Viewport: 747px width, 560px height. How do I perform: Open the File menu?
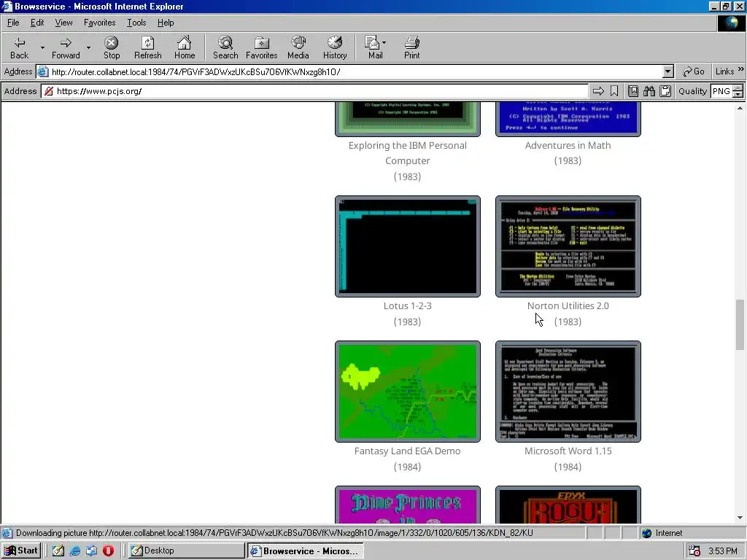13,23
